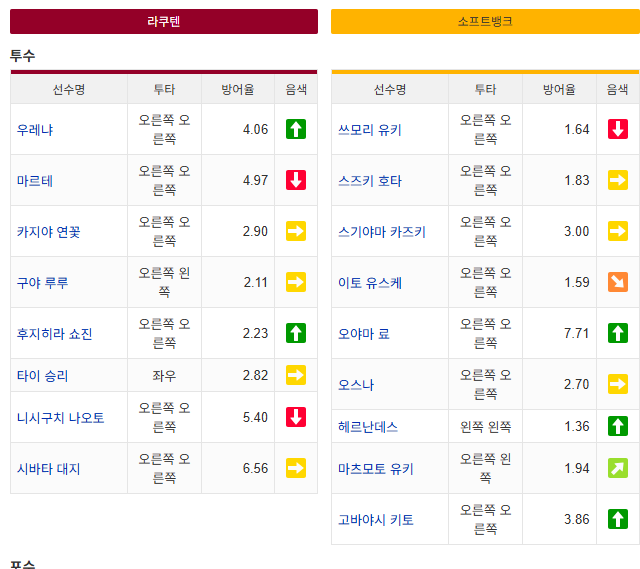Open the 스기야마 카즈키 player link
The width and height of the screenshot is (640, 569).
point(382,232)
